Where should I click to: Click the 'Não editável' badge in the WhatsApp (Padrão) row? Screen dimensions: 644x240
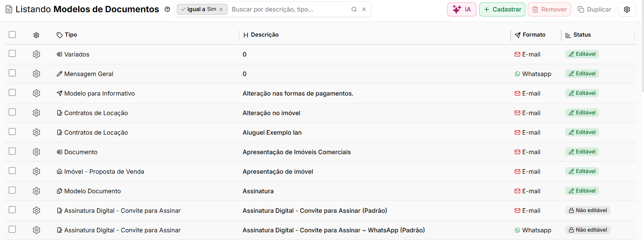(x=588, y=230)
